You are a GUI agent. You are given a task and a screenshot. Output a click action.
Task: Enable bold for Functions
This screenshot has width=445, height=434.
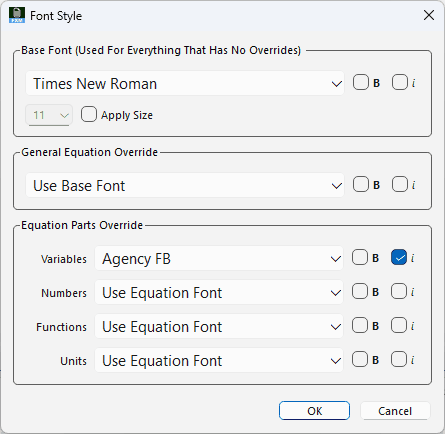coord(360,325)
